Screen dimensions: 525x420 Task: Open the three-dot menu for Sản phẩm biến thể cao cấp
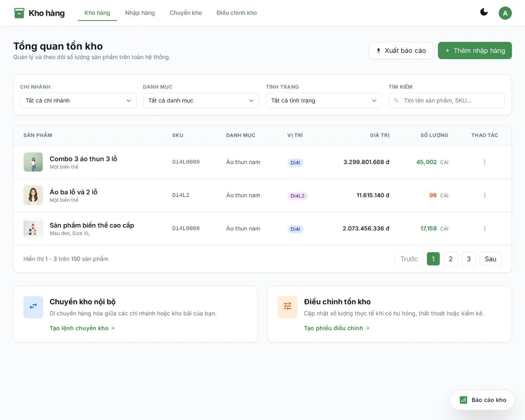click(x=484, y=229)
